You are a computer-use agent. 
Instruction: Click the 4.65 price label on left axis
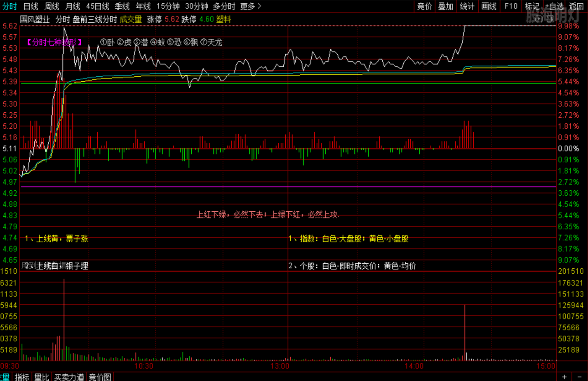[9, 260]
